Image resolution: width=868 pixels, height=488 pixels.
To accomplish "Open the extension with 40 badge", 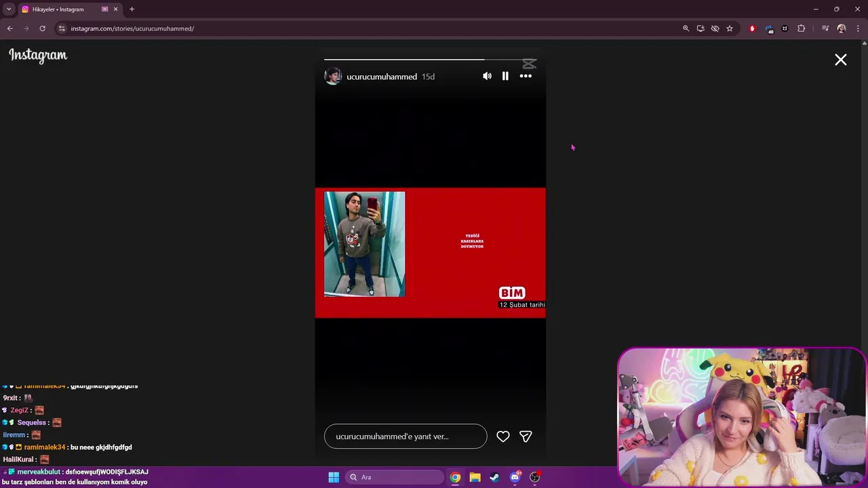I will point(769,28).
